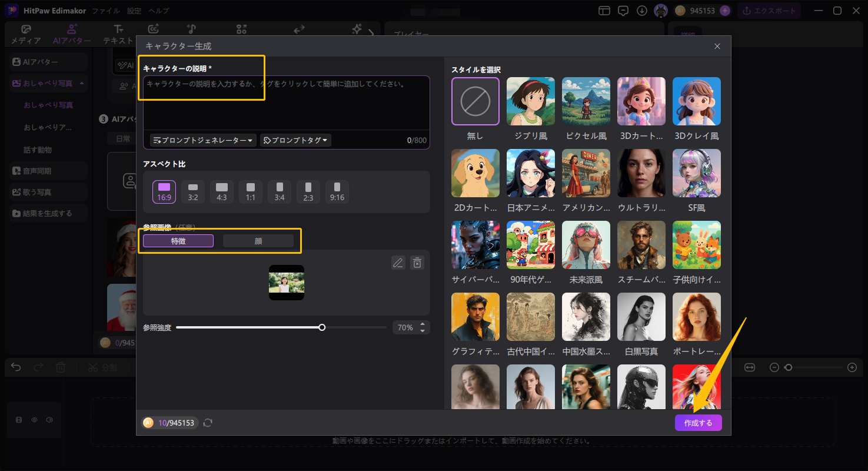Click the download icon in title bar
Image resolution: width=868 pixels, height=471 pixels.
(x=642, y=11)
